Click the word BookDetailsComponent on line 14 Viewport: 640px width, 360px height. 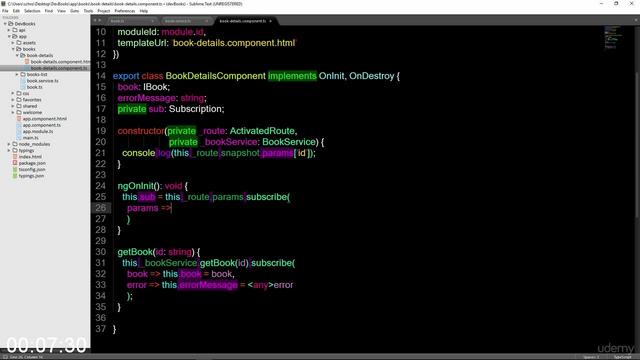click(x=216, y=76)
